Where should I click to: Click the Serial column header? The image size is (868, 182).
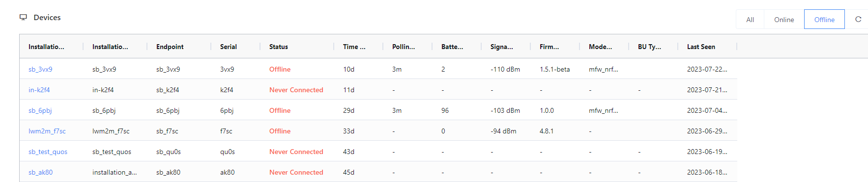(x=229, y=47)
